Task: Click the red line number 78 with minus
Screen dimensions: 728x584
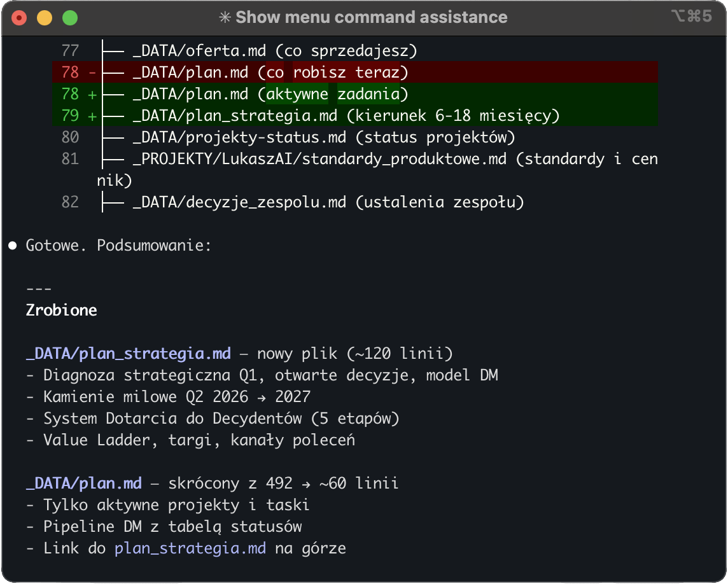Action: pyautogui.click(x=78, y=73)
